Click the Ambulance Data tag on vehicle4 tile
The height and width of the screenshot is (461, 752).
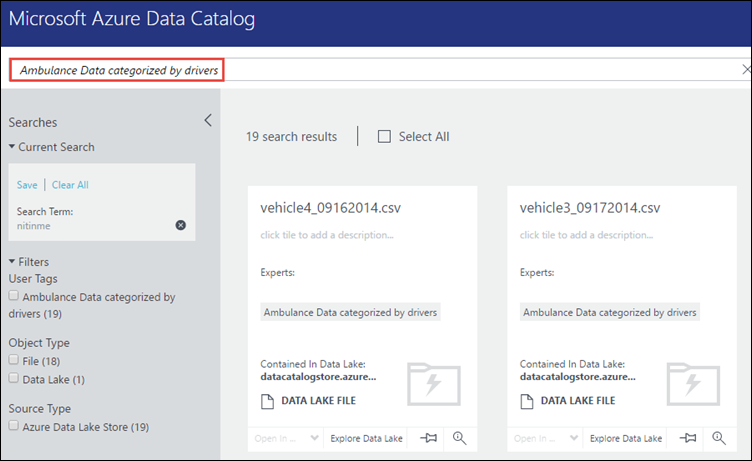[x=350, y=312]
